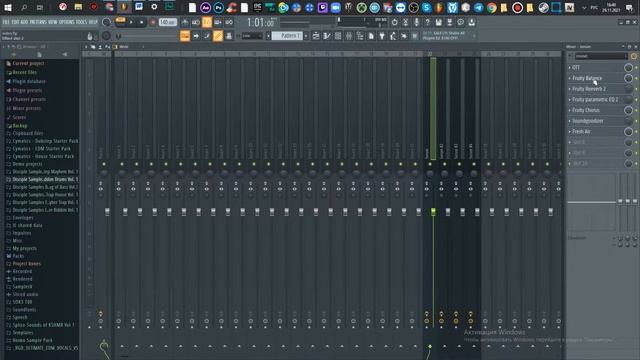Expand the Fruity Reeverb 2 slot arrow
This screenshot has width=640, height=360.
tap(570, 89)
